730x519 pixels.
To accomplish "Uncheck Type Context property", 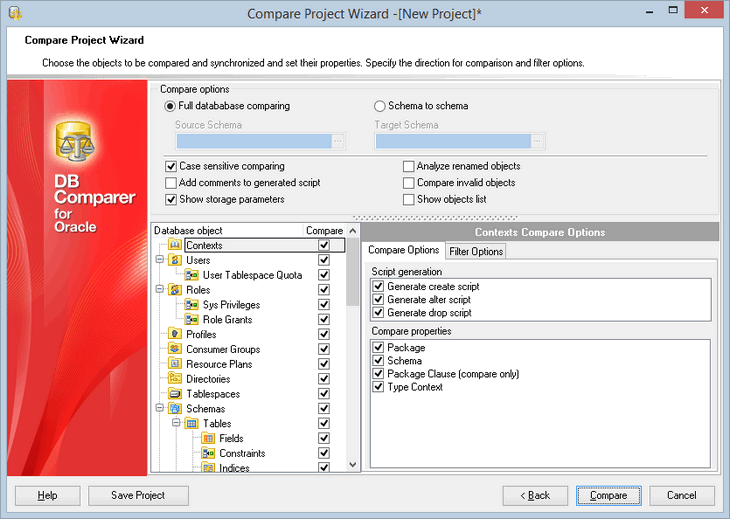I will [378, 387].
